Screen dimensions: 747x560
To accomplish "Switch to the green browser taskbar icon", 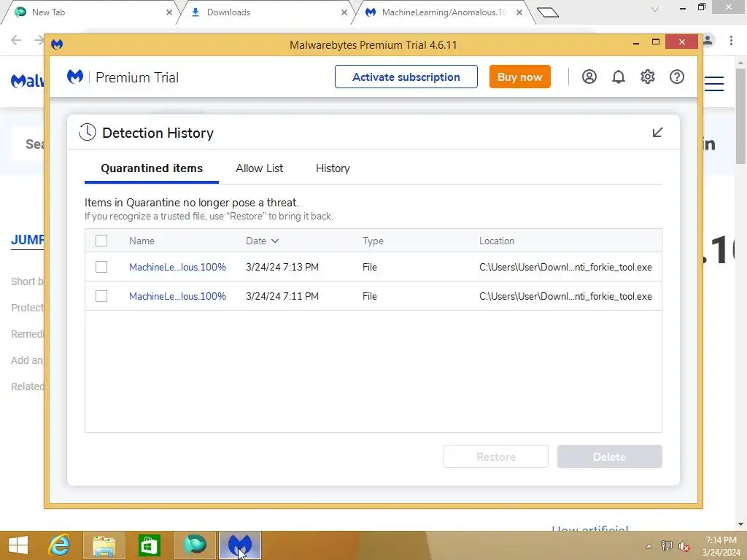I will click(x=194, y=545).
